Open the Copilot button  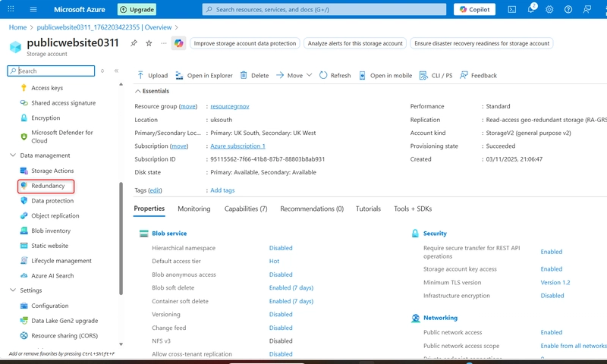point(474,10)
